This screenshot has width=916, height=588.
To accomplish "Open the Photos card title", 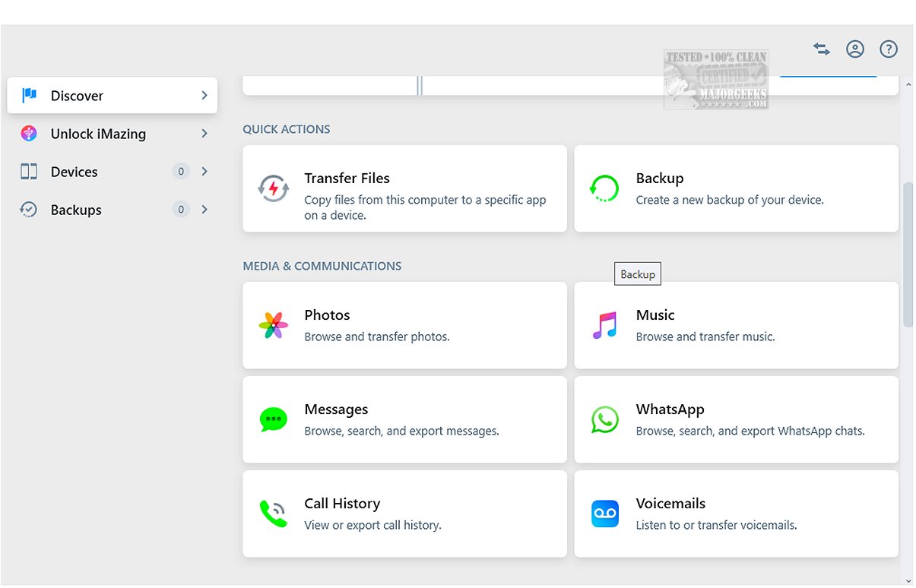I will (327, 315).
